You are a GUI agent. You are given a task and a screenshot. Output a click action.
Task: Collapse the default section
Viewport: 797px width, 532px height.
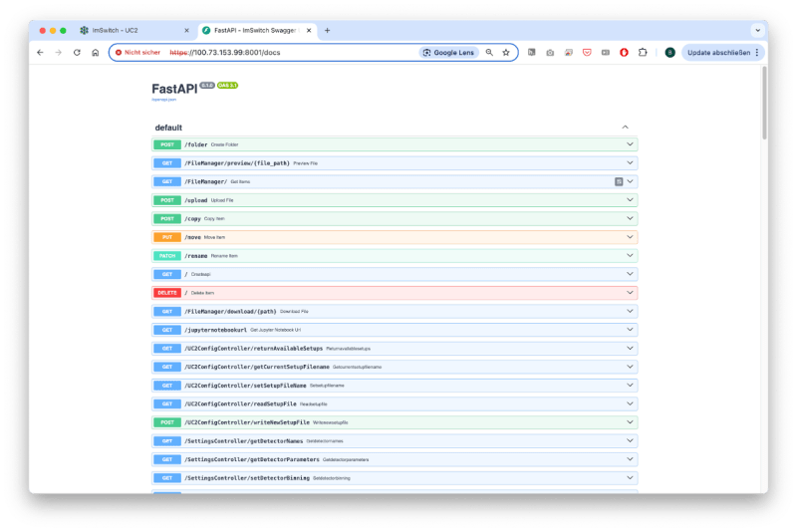tap(626, 128)
